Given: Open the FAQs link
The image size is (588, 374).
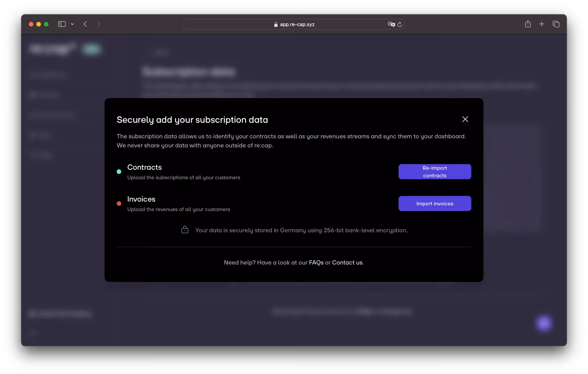Looking at the screenshot, I should 316,262.
